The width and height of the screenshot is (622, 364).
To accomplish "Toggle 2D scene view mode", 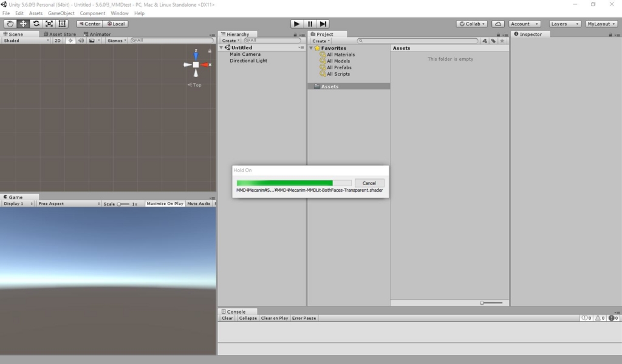I will [58, 41].
